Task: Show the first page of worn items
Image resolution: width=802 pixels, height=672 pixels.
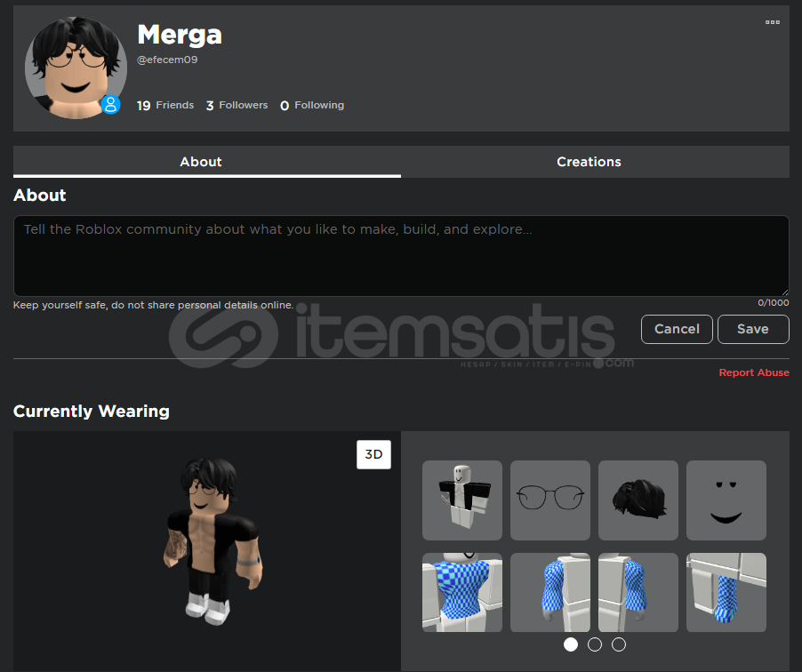Action: pyautogui.click(x=571, y=644)
